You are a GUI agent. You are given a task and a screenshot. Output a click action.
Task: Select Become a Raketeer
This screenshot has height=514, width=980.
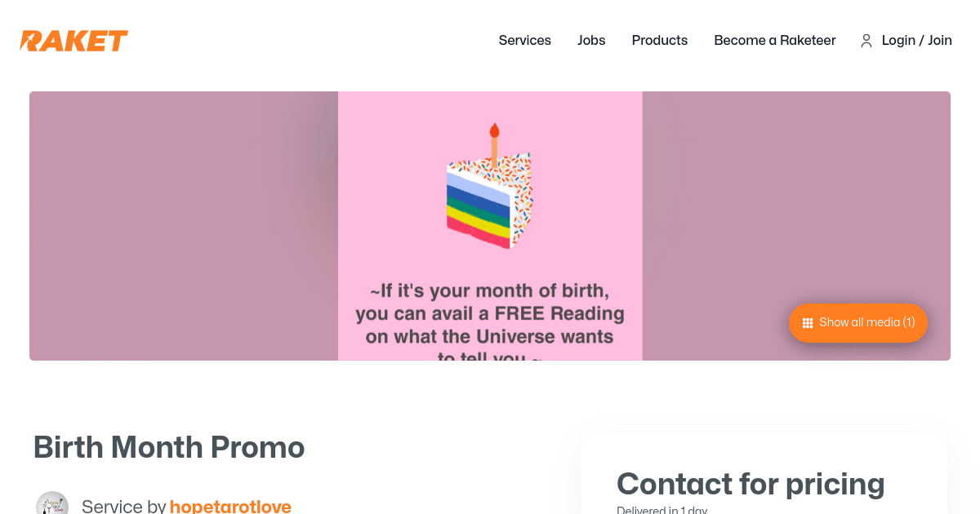[x=774, y=40]
